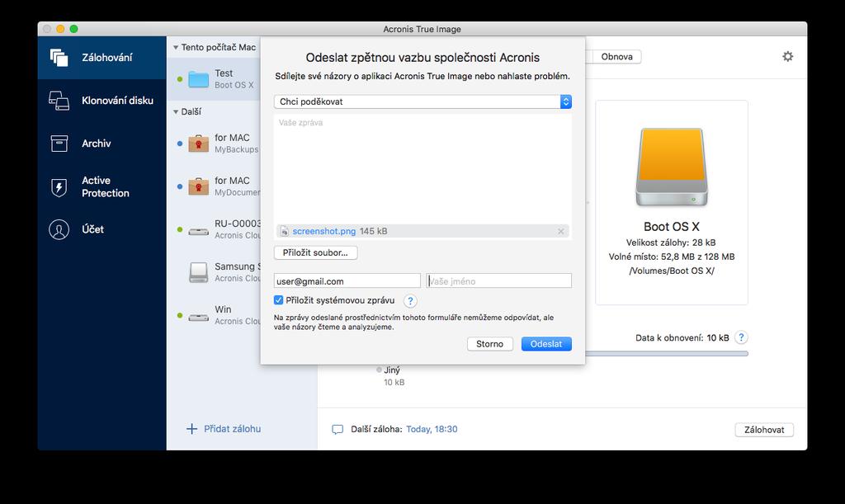
Task: Select the Samsung device icon
Action: click(198, 272)
